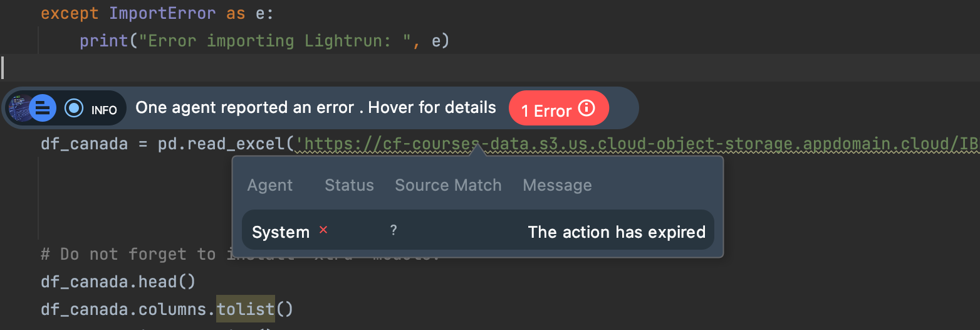980x330 pixels.
Task: Click the red X status icon
Action: [323, 230]
